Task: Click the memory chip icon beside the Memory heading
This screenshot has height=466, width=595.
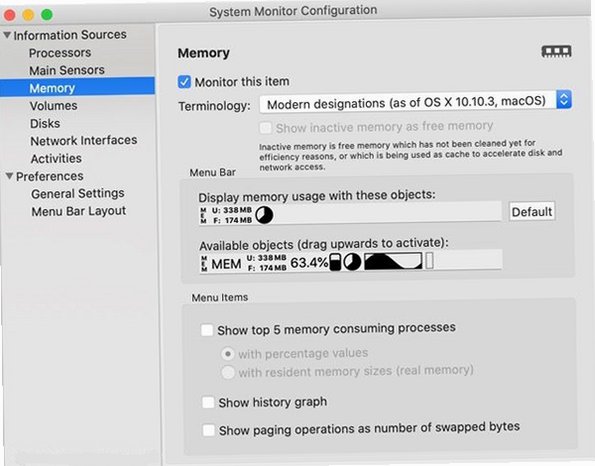Action: pyautogui.click(x=556, y=52)
